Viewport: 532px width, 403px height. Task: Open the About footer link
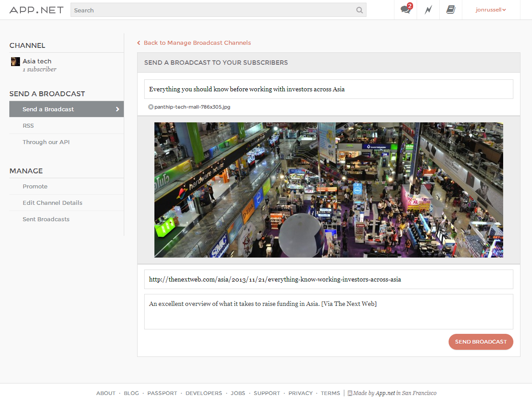point(106,393)
